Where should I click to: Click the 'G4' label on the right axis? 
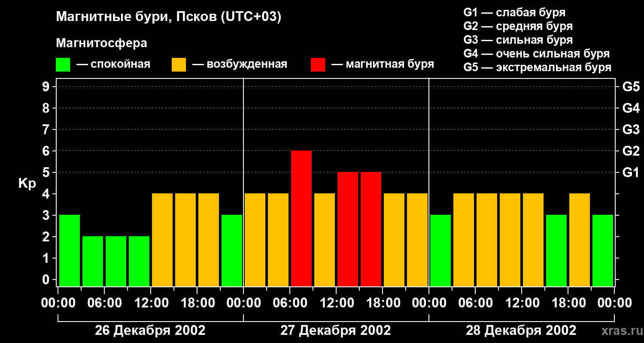(631, 108)
